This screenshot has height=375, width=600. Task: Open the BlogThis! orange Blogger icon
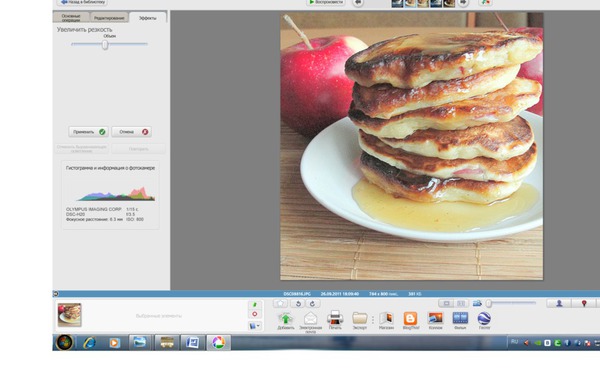tap(410, 318)
